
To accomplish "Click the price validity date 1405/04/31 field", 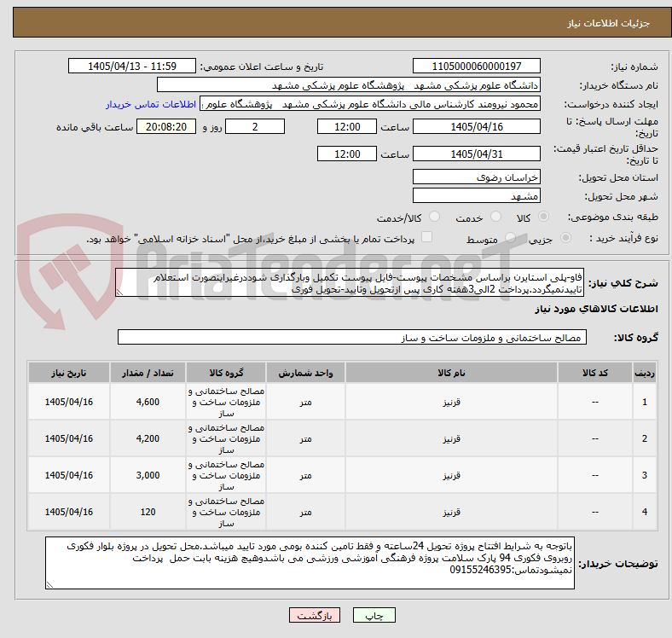I will coord(476,154).
